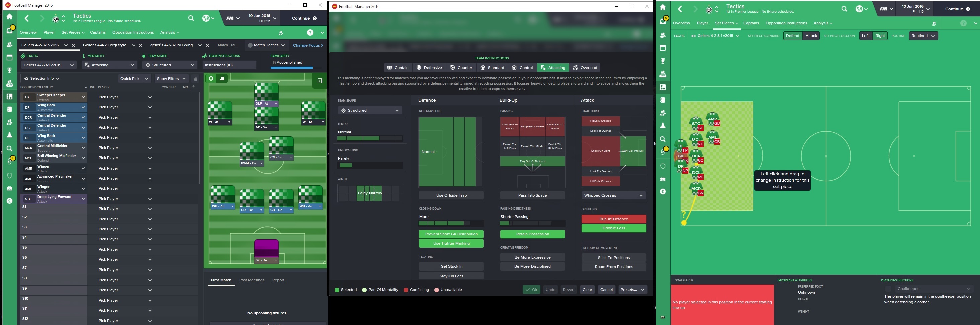Select Defend set piece scenario
This screenshot has height=325, width=980.
pos(793,36)
